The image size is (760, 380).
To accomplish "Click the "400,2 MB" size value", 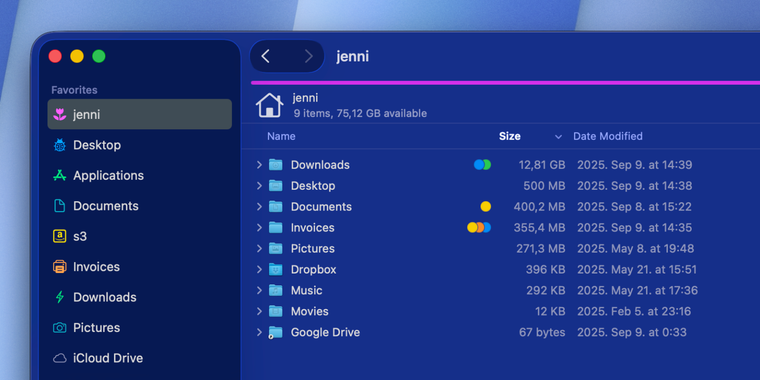I will pyautogui.click(x=539, y=206).
